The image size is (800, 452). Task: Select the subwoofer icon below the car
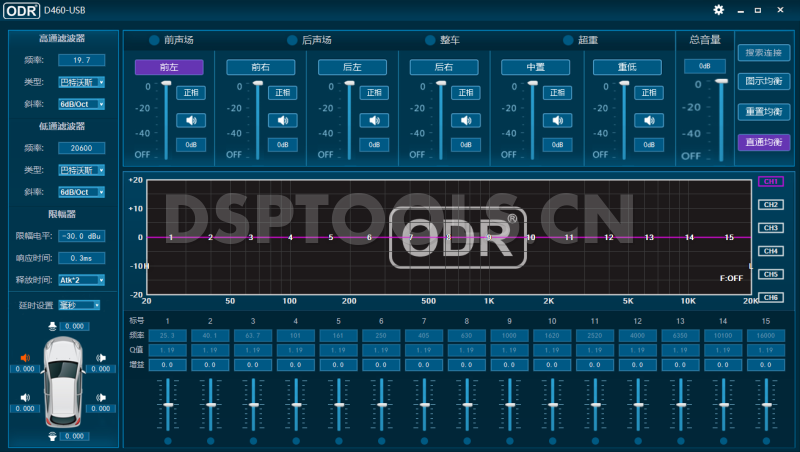tap(52, 436)
